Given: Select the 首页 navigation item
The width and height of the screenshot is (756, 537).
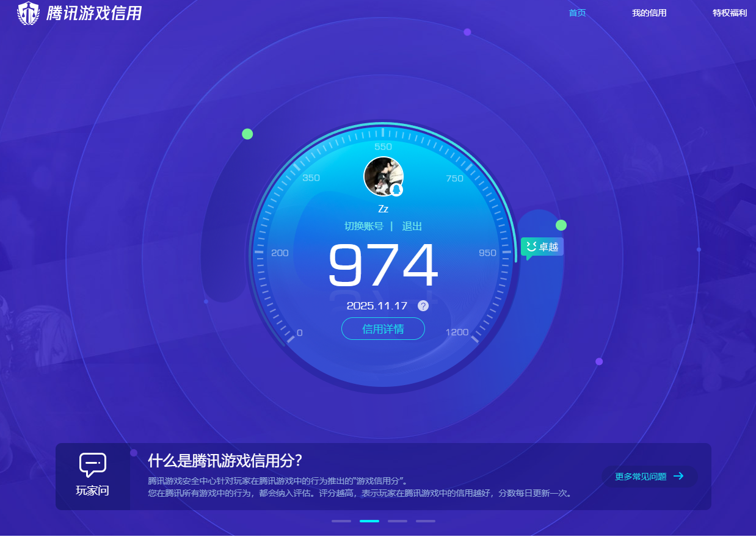Looking at the screenshot, I should click(x=576, y=12).
